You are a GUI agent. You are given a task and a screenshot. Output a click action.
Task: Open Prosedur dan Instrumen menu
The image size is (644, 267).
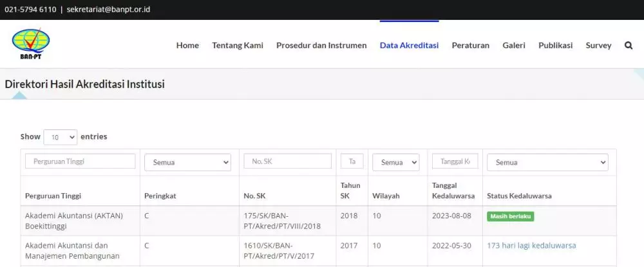321,46
